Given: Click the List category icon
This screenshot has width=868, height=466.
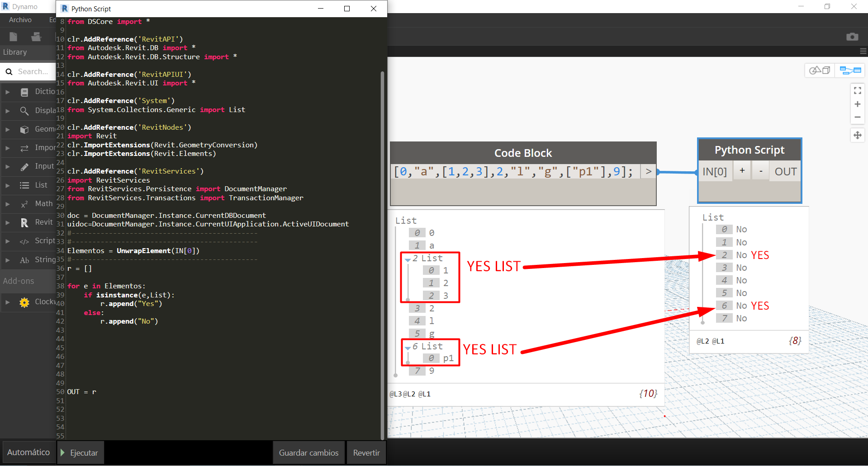Looking at the screenshot, I should pyautogui.click(x=24, y=185).
